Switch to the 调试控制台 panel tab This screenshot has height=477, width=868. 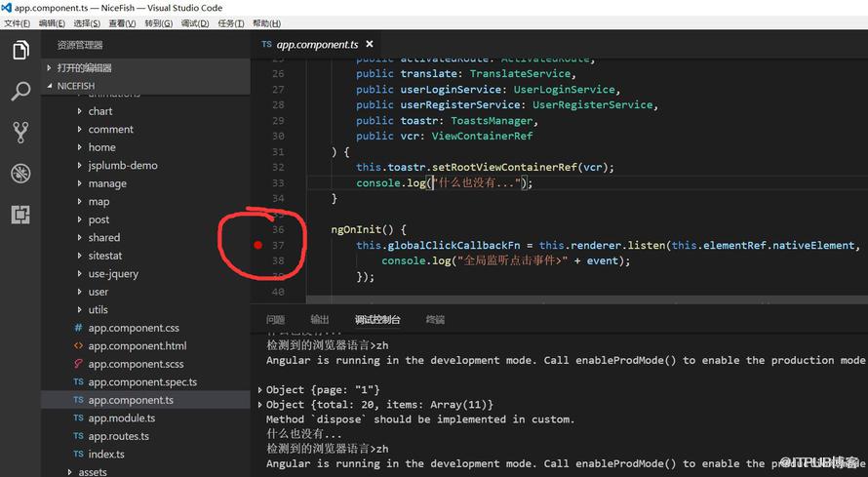click(377, 319)
